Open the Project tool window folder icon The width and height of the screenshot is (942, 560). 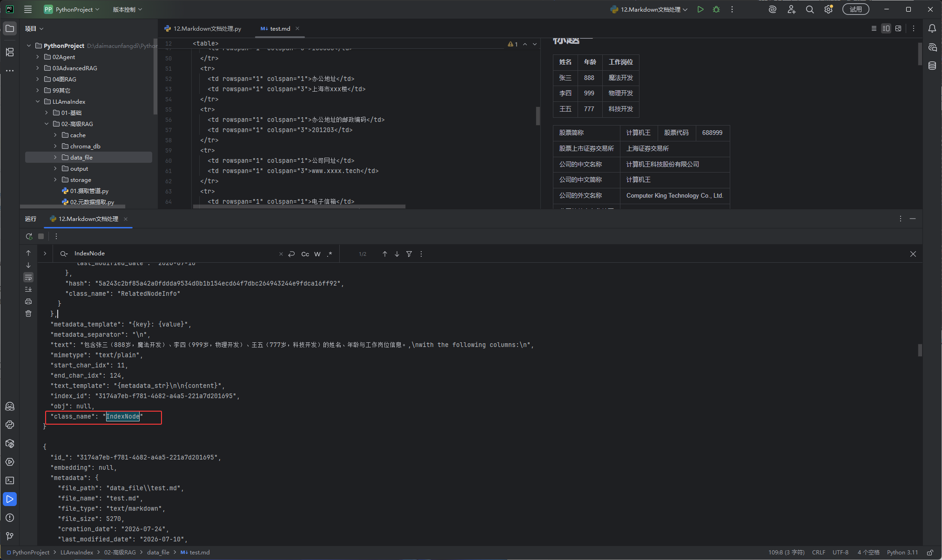pos(10,28)
